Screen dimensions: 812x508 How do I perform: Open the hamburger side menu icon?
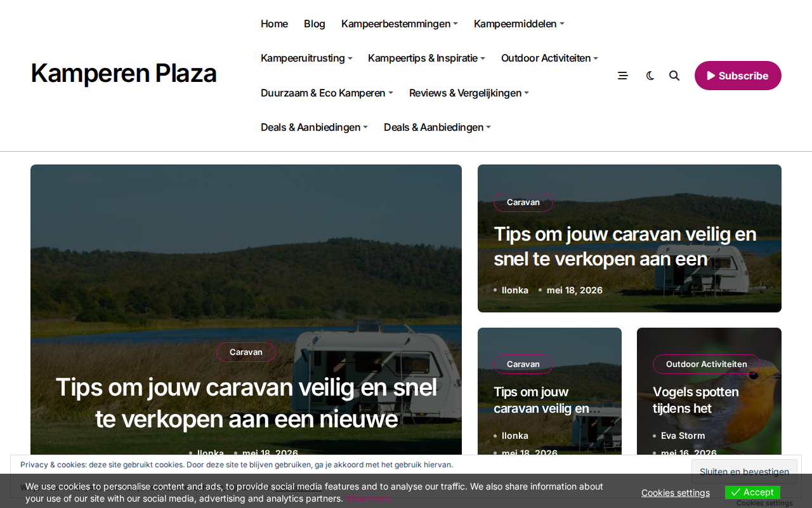click(x=623, y=76)
